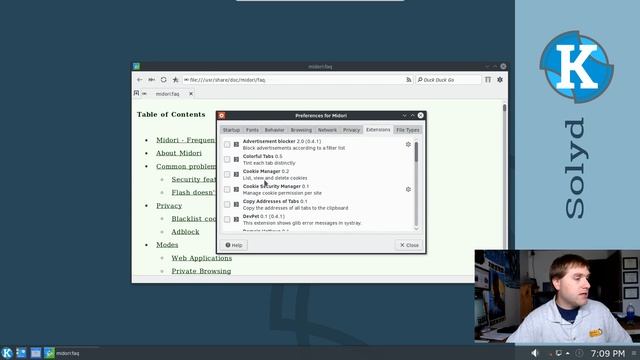Open the Private Browsing link
Image resolution: width=640 pixels, height=360 pixels.
201,271
